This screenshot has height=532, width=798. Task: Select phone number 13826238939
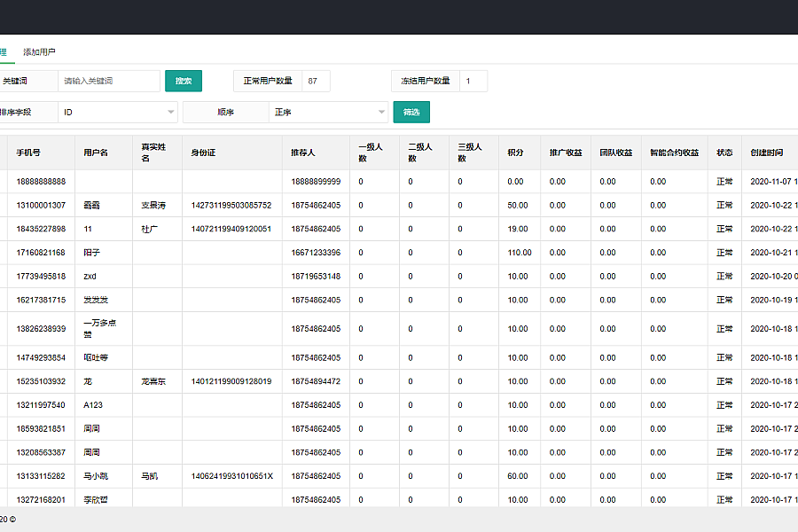pyautogui.click(x=41, y=329)
